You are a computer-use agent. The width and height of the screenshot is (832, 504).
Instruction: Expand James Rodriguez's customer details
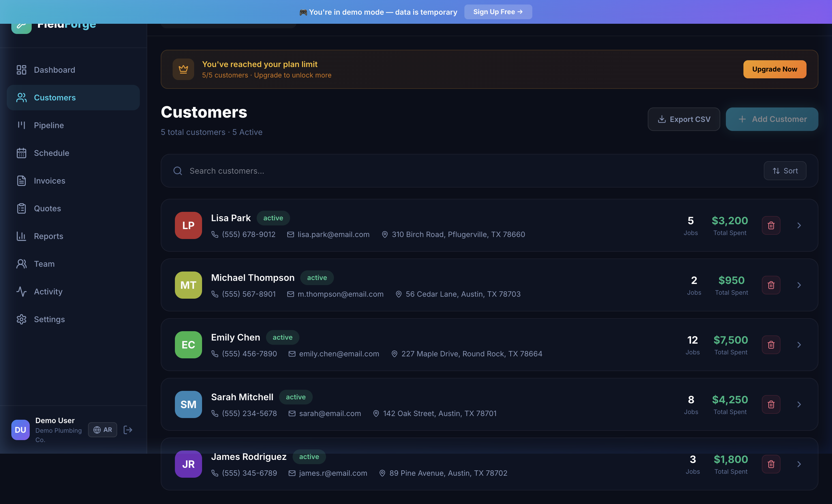click(x=799, y=464)
